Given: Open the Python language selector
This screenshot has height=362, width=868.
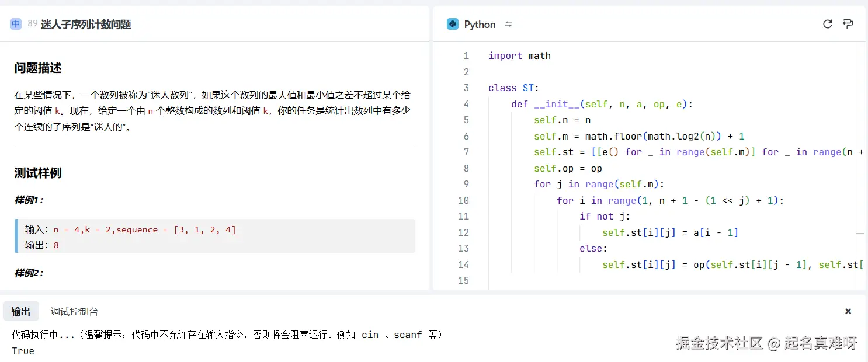Looking at the screenshot, I should [x=480, y=25].
